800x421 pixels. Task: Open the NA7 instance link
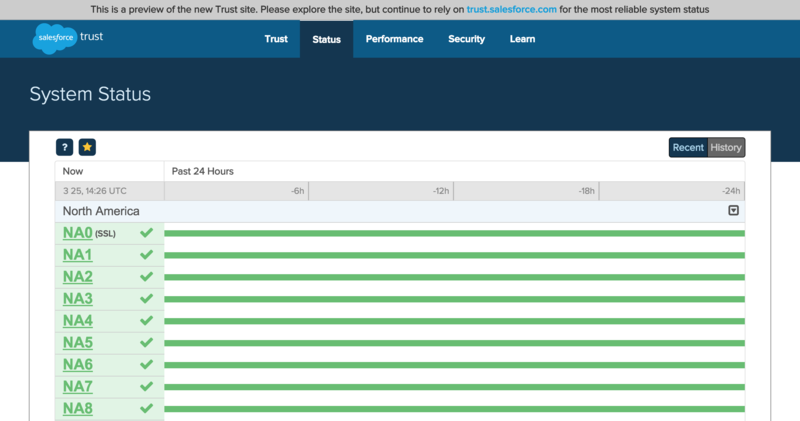pyautogui.click(x=78, y=386)
